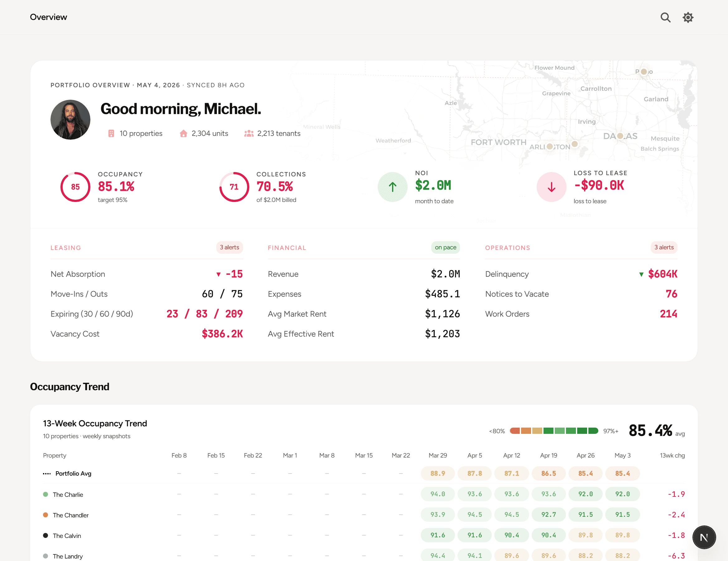The width and height of the screenshot is (728, 561).
Task: Click the Financial on pace badge
Action: pyautogui.click(x=445, y=247)
